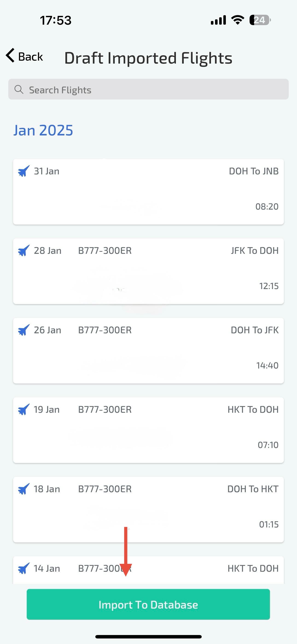This screenshot has width=297, height=644.
Task: Open the DOH To JNB flight
Action: [x=148, y=192]
